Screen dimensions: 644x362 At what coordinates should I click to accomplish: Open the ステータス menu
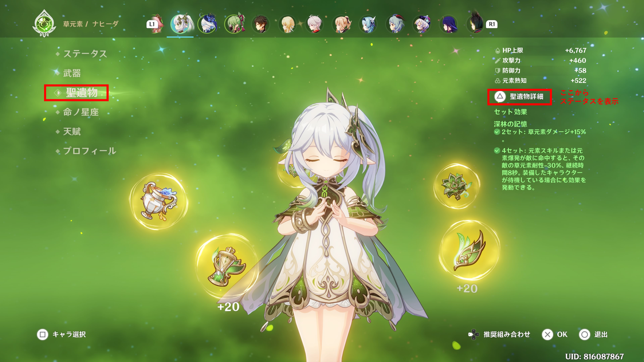85,54
